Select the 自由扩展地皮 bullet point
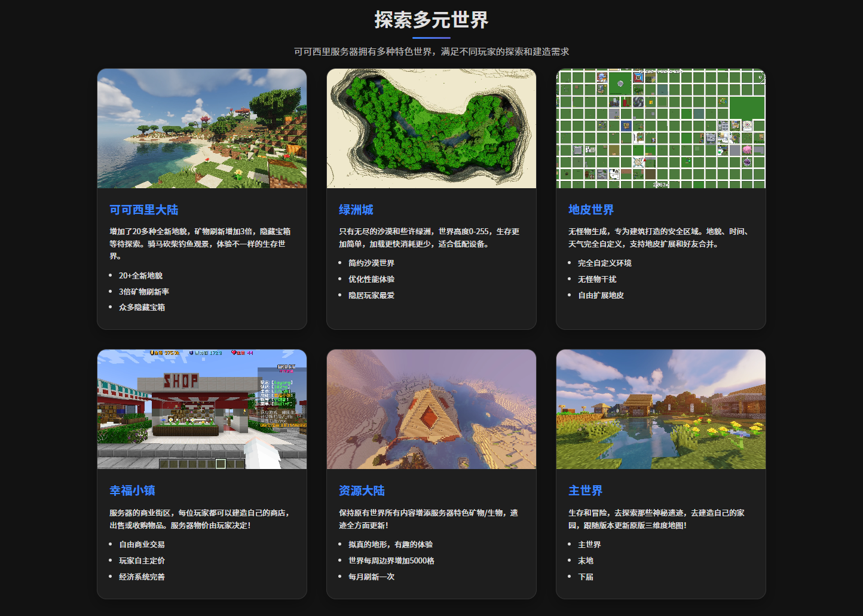 (x=601, y=295)
